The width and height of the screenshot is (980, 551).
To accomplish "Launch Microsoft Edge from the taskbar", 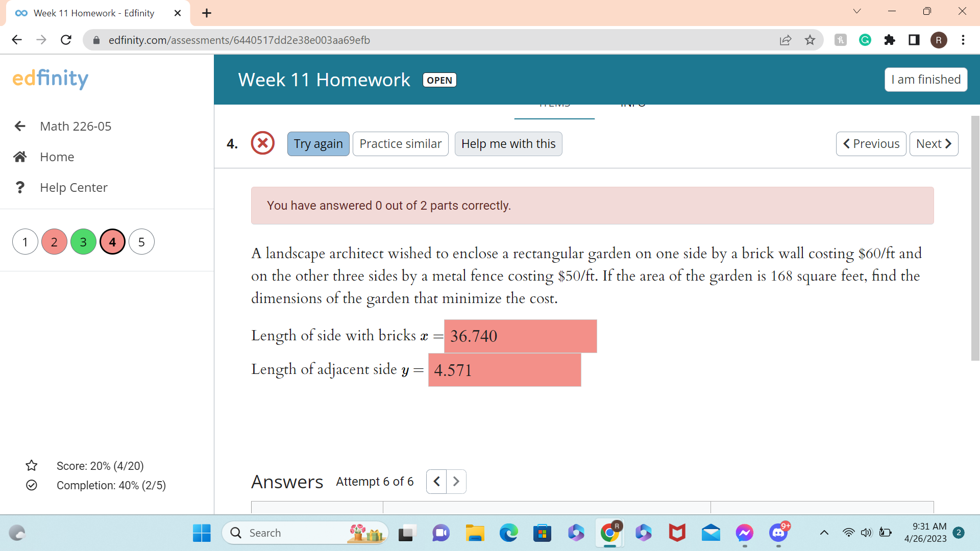I will point(508,533).
